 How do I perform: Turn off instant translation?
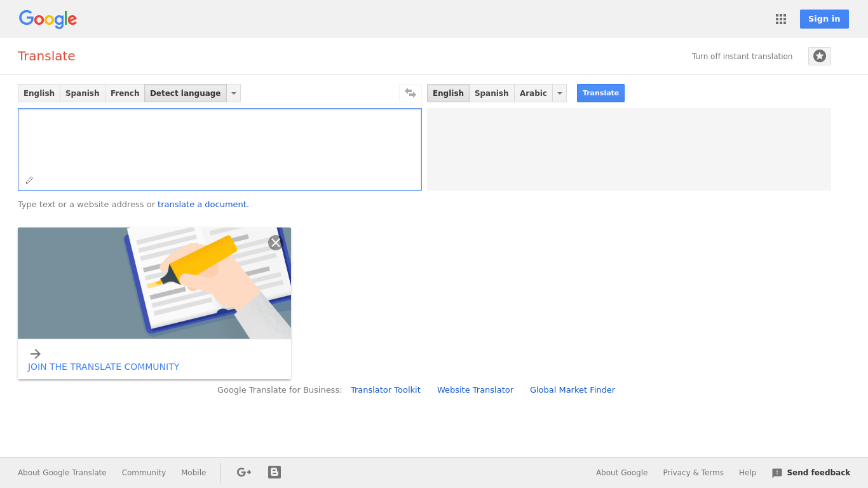click(x=742, y=57)
